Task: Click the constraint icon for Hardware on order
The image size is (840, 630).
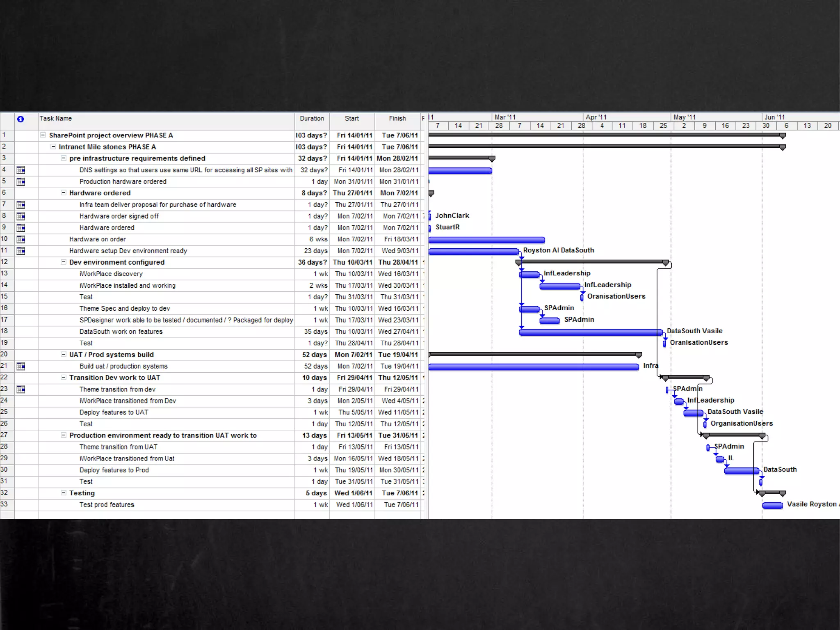Action: click(21, 239)
